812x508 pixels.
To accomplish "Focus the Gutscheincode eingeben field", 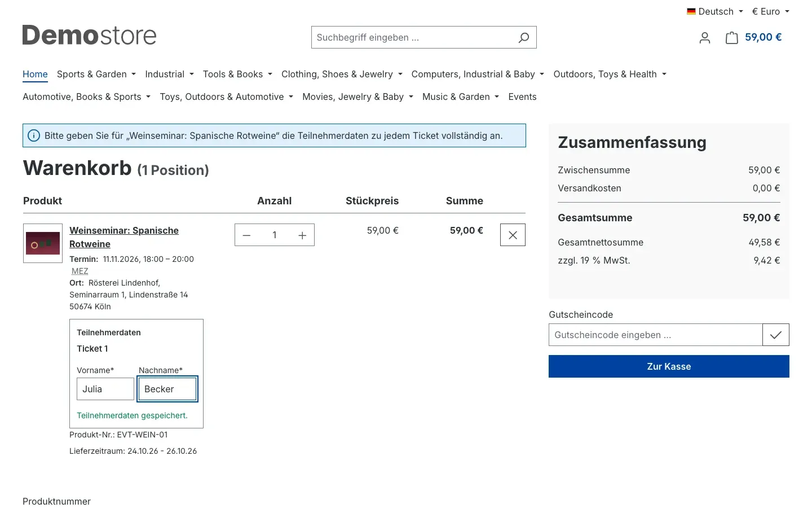I will coord(655,335).
